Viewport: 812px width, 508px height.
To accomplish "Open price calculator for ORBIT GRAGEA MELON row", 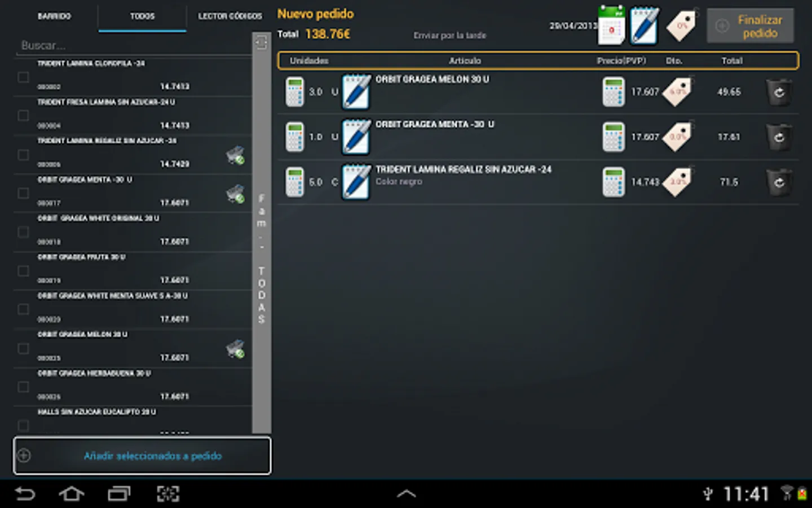I will (x=613, y=92).
